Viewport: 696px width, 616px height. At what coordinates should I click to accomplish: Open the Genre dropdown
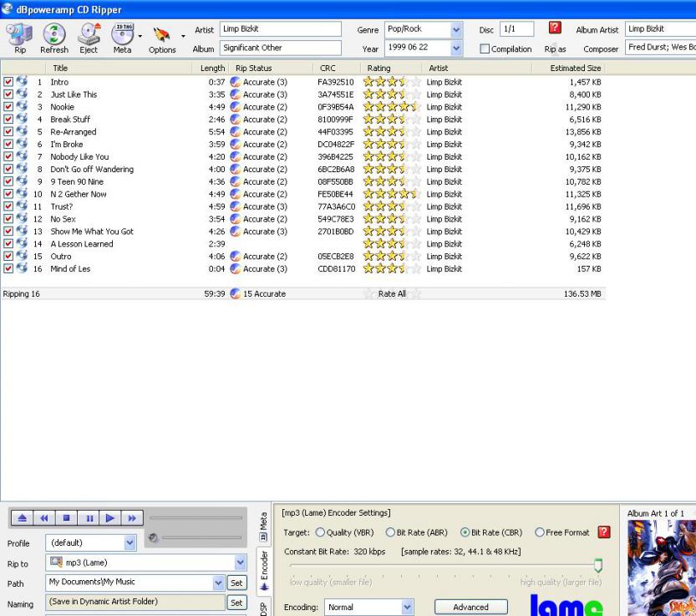456,29
